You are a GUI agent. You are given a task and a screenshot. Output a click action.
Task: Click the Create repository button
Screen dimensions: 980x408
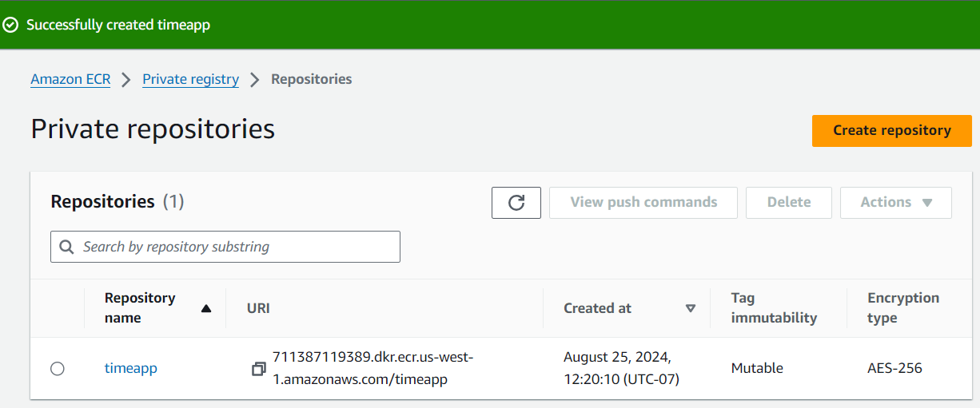(891, 131)
